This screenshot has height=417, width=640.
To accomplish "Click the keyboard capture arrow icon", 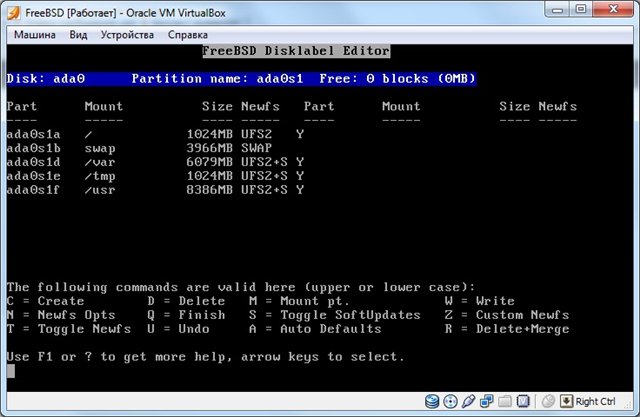I will click(566, 402).
